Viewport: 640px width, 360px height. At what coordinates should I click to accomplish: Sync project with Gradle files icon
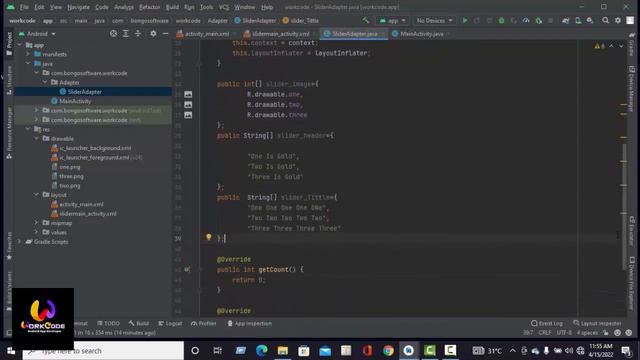pos(565,20)
